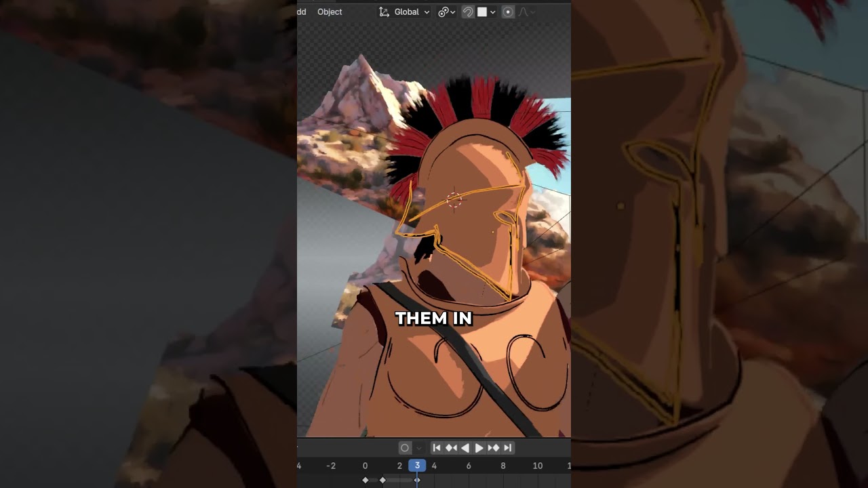
Task: Jump to the previous keyframe
Action: click(451, 447)
